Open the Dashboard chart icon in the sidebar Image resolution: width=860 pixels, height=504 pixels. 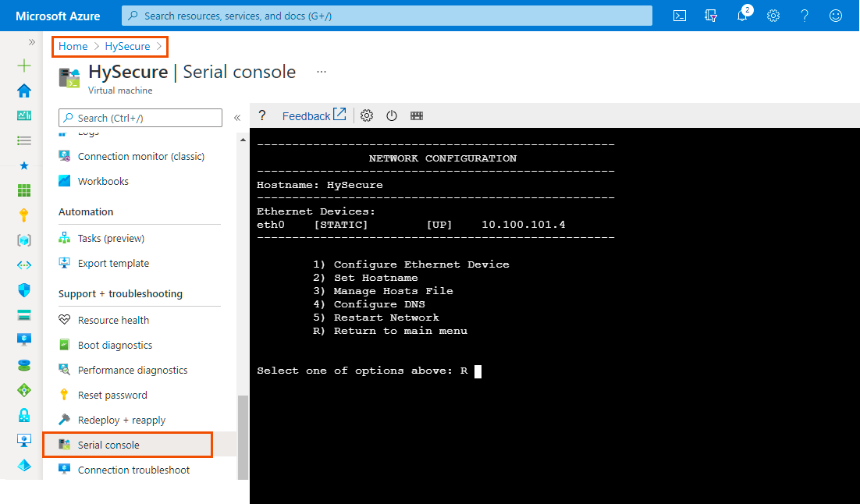click(x=24, y=115)
